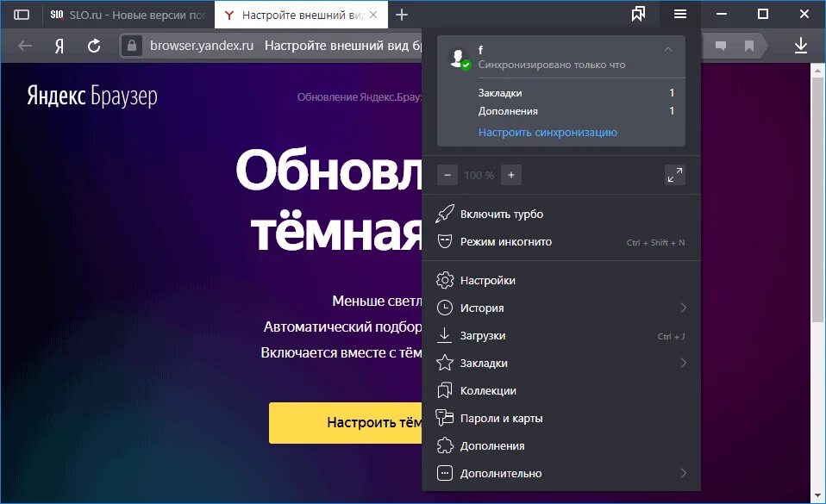
Task: Expand the 'Дополнительно' submenu arrow
Action: point(683,473)
